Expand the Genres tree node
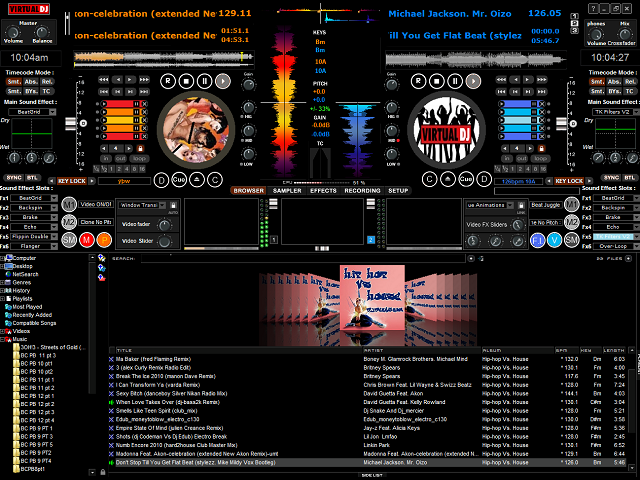This screenshot has height=480, width=640. [2, 282]
